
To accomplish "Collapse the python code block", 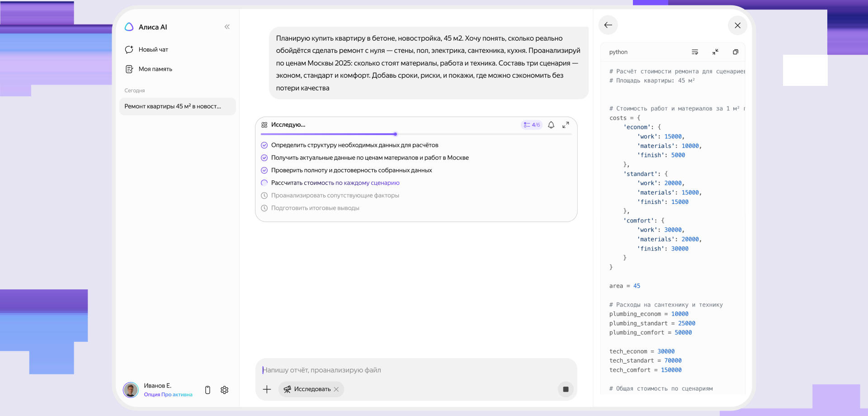I will click(715, 52).
